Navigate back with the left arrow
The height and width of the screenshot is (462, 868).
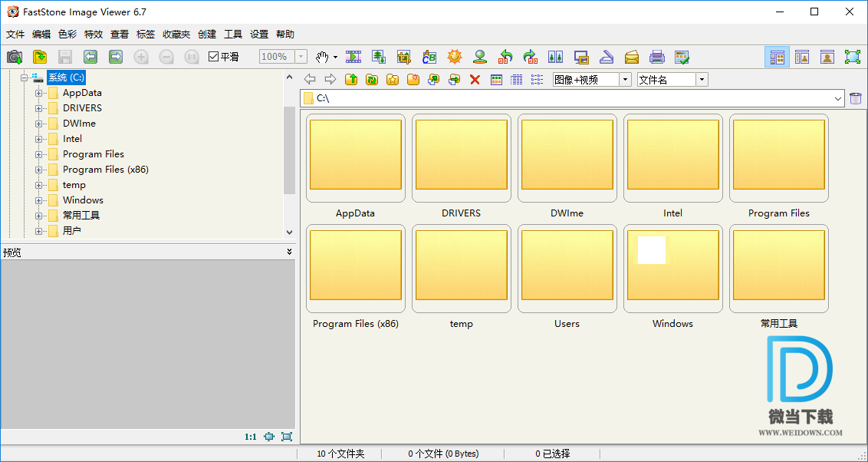tap(310, 80)
